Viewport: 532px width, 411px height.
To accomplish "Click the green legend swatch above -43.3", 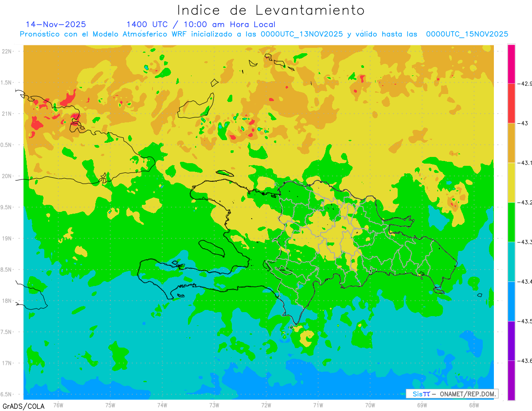I will [x=511, y=222].
